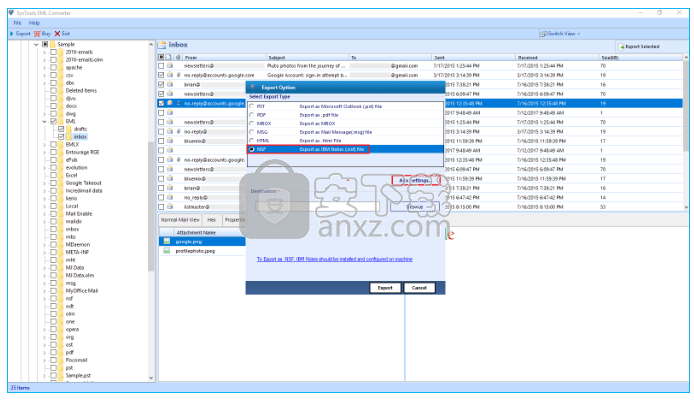
Task: Collapse the EML tree node
Action: coord(44,121)
